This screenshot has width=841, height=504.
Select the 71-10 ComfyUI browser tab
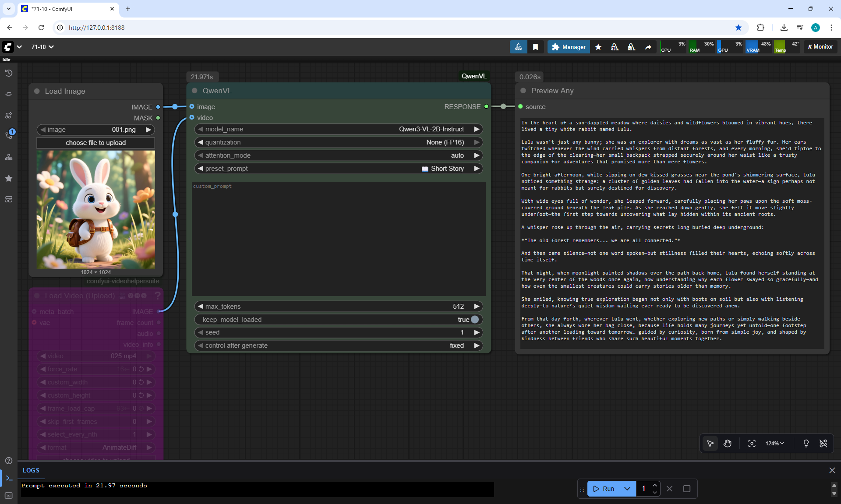pos(66,9)
